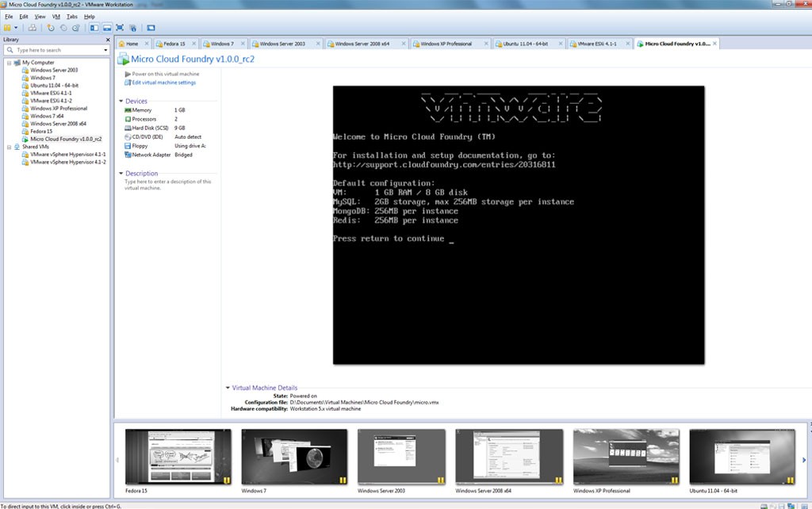Click the Unity mode toolbar icon
The width and height of the screenshot is (812, 509).
click(132, 28)
